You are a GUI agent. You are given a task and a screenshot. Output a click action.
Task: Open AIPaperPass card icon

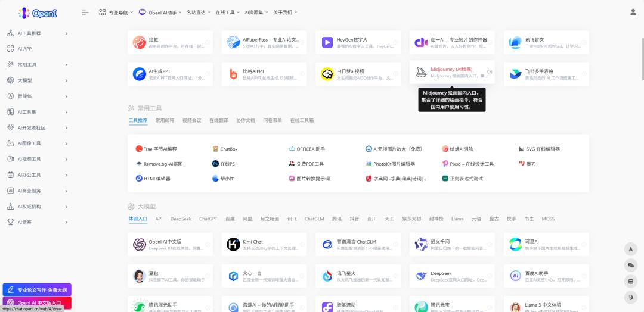233,42
